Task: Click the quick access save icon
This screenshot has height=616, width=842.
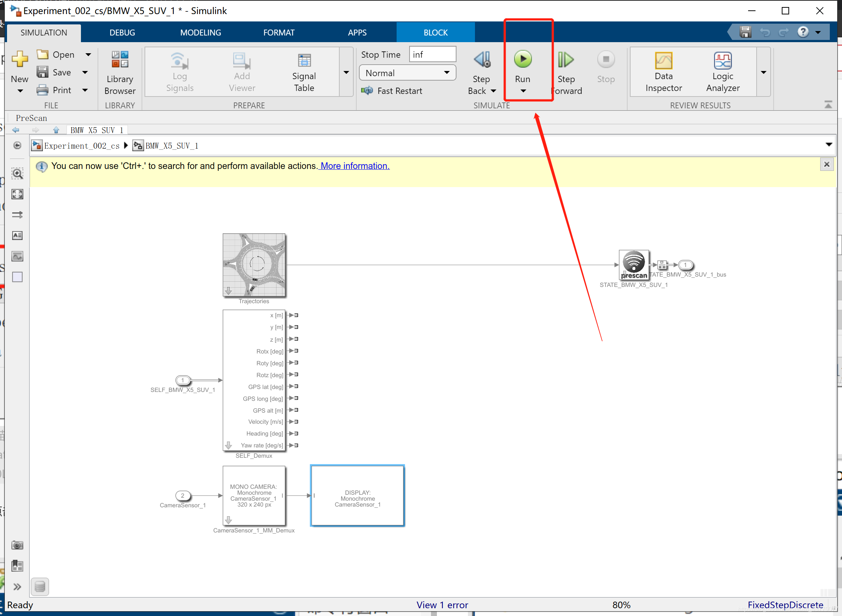Action: (745, 32)
